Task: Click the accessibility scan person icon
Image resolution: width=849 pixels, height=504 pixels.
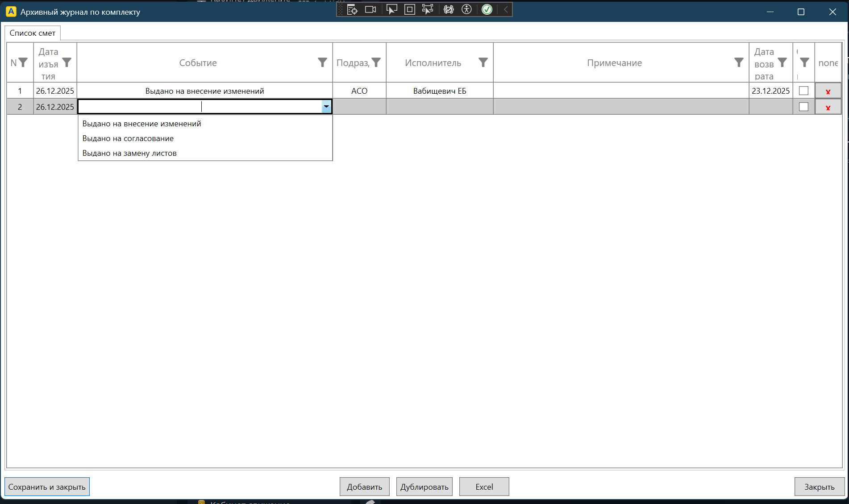Action: click(466, 9)
